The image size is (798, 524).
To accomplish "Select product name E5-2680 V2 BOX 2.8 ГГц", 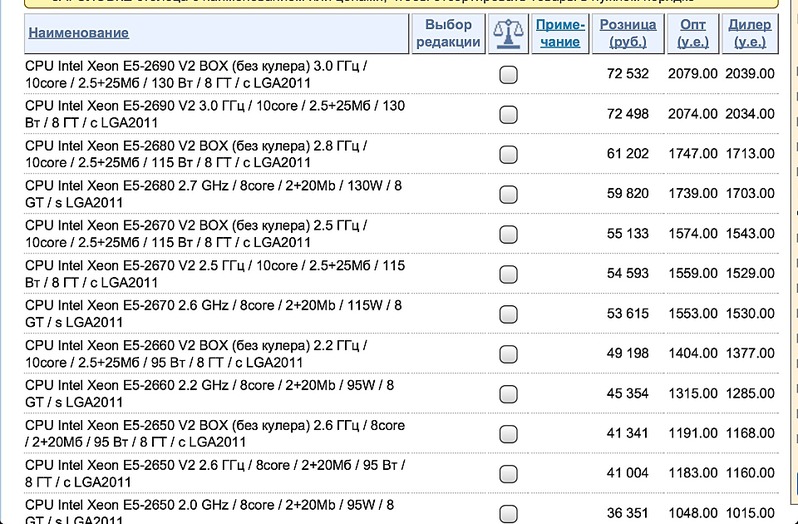I will point(196,154).
